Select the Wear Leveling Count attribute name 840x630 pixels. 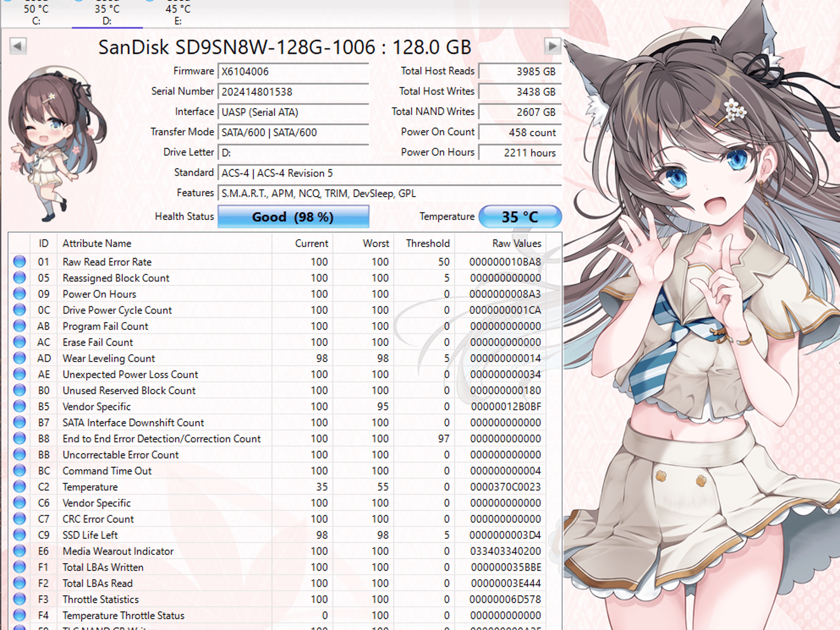pyautogui.click(x=109, y=358)
